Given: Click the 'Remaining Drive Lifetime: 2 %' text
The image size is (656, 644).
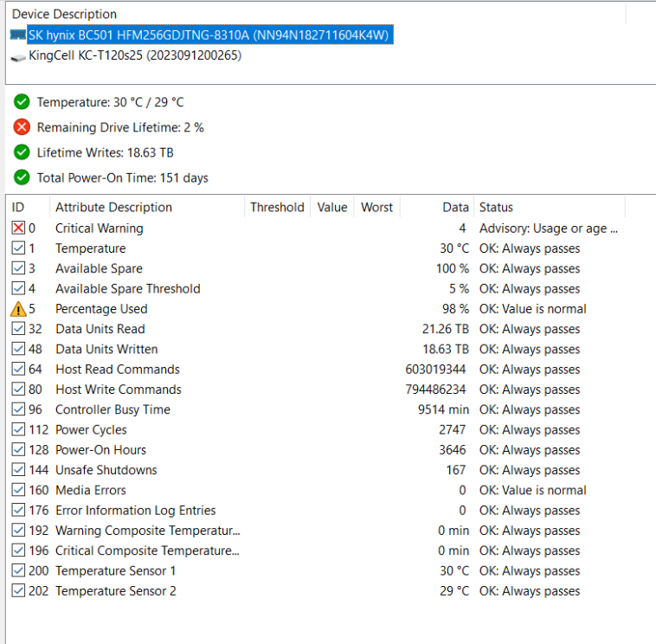Looking at the screenshot, I should click(x=120, y=127).
